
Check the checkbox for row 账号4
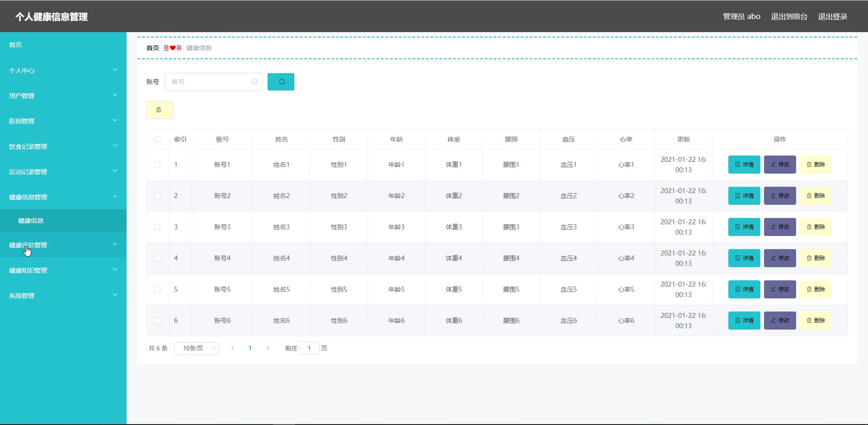pos(157,258)
